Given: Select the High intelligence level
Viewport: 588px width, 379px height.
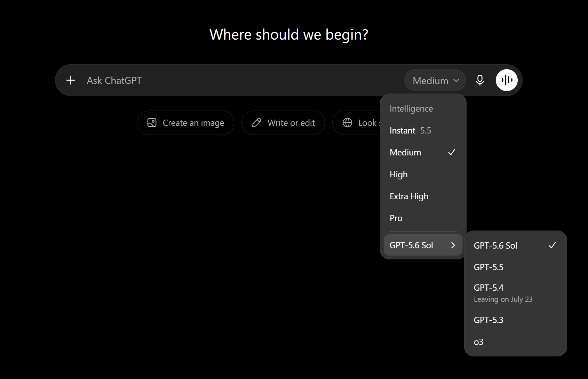Looking at the screenshot, I should pyautogui.click(x=423, y=174).
